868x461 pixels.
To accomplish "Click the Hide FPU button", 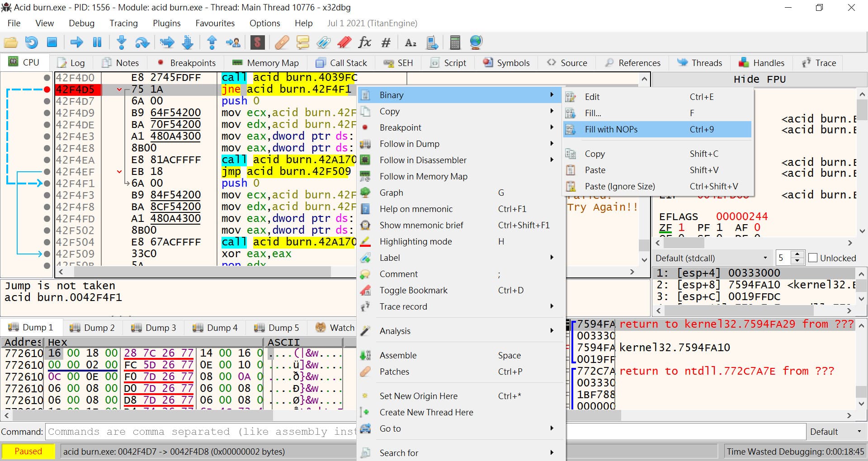I will pos(759,80).
